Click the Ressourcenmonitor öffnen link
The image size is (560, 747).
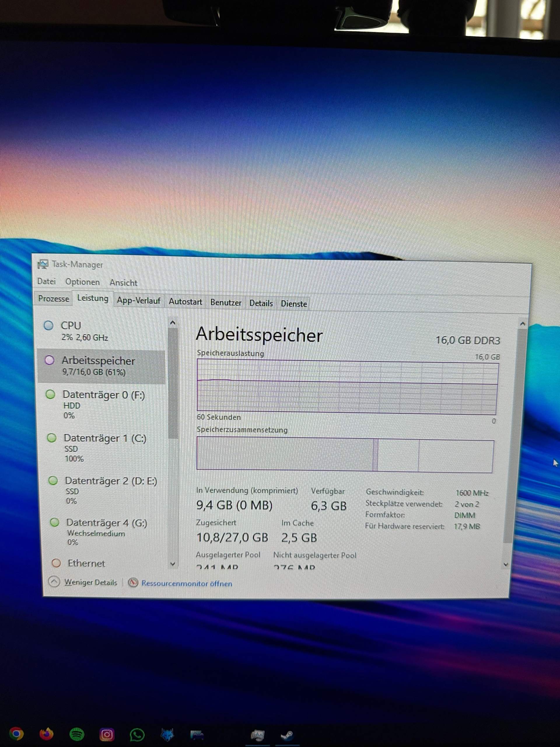click(x=187, y=583)
